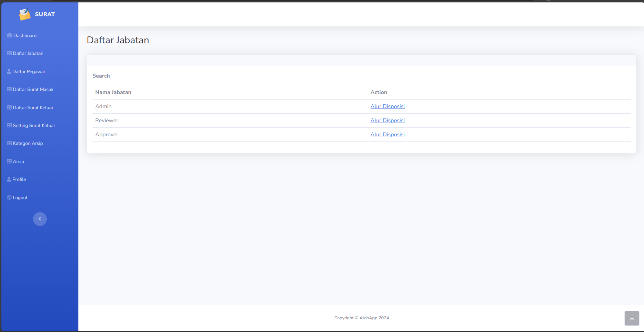Click the Daftar Jabatan table icon
This screenshot has width=644, height=332.
(x=9, y=53)
